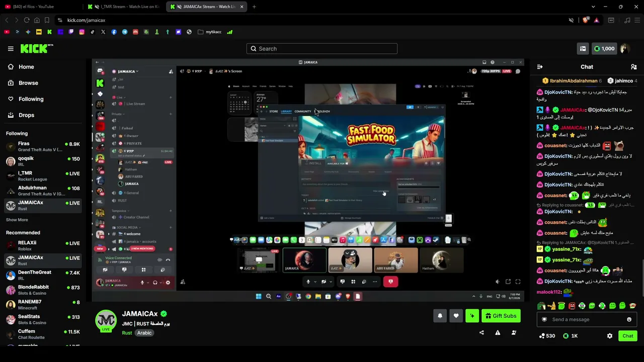
Task: Open Firas channel in Following list
Action: (42, 147)
